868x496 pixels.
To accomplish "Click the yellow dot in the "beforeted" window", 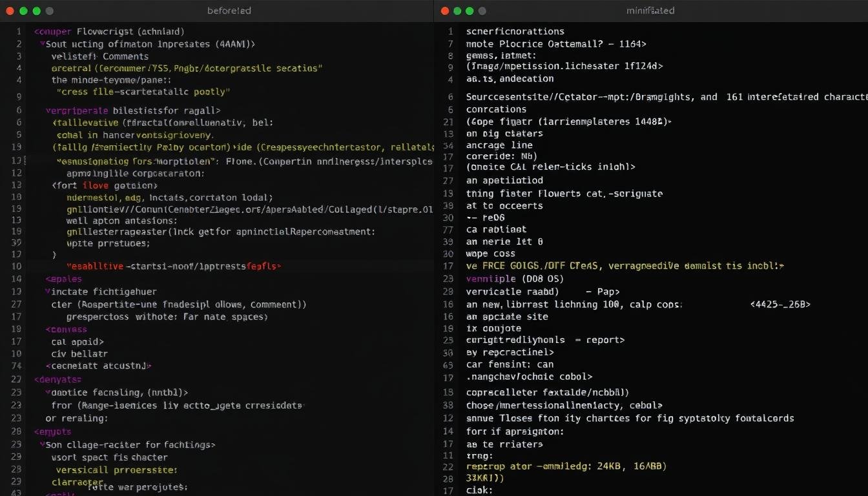I will pyautogui.click(x=23, y=11).
